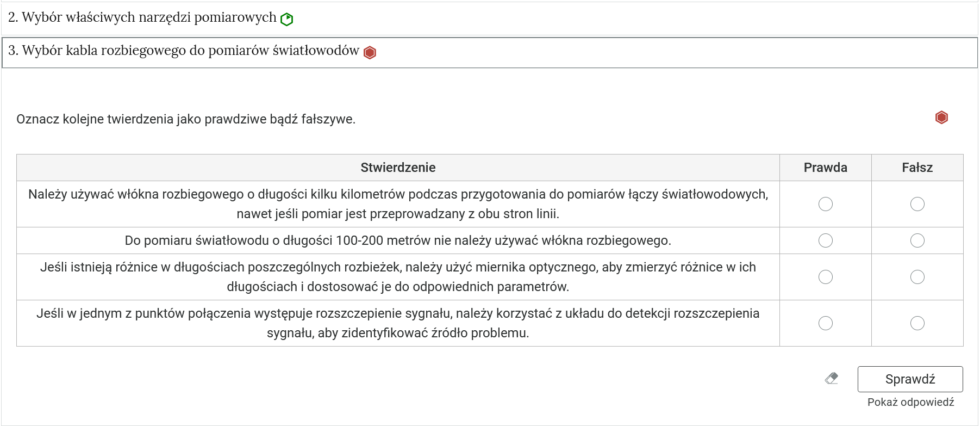
Task: Select Fałsz for the 100-200 meter fiber statement
Action: click(x=917, y=240)
